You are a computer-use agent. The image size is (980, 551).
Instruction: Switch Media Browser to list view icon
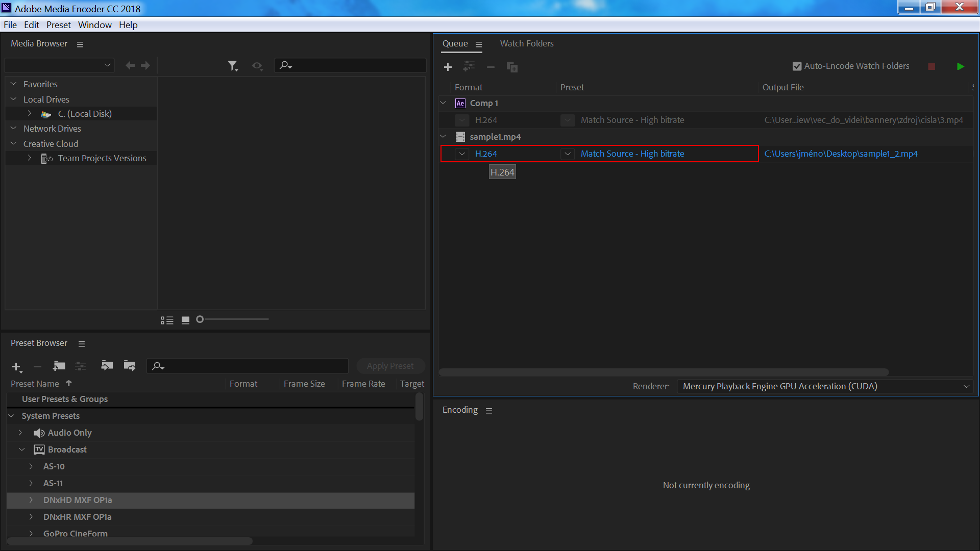point(167,320)
